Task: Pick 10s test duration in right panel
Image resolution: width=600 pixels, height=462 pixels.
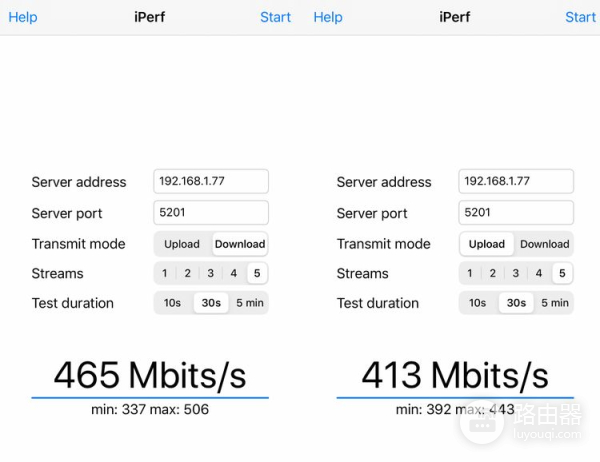Action: click(478, 303)
